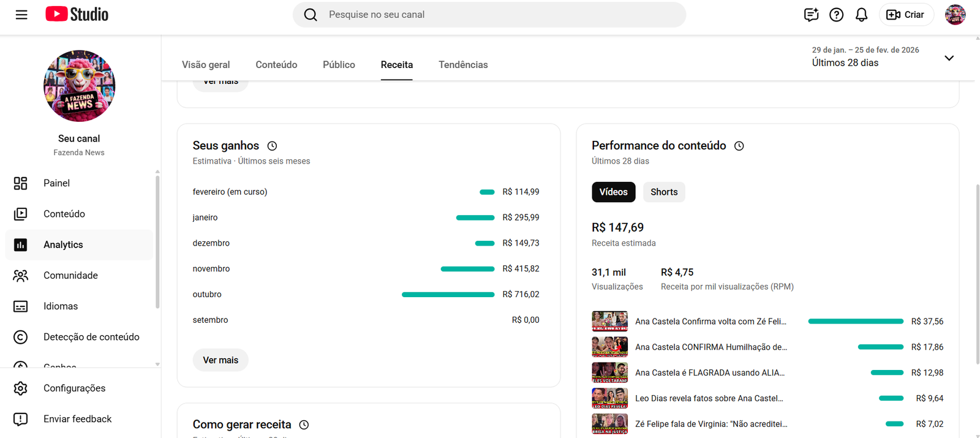Click the send feedback icon in top bar

click(811, 15)
